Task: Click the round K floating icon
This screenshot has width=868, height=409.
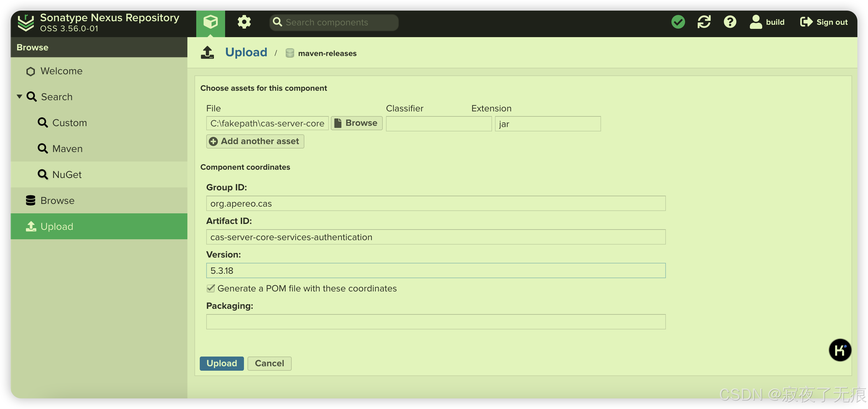Action: tap(840, 350)
